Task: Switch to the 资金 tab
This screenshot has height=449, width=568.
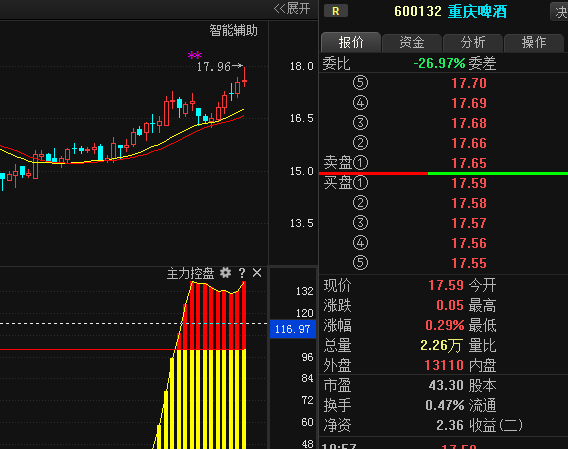Action: 412,42
